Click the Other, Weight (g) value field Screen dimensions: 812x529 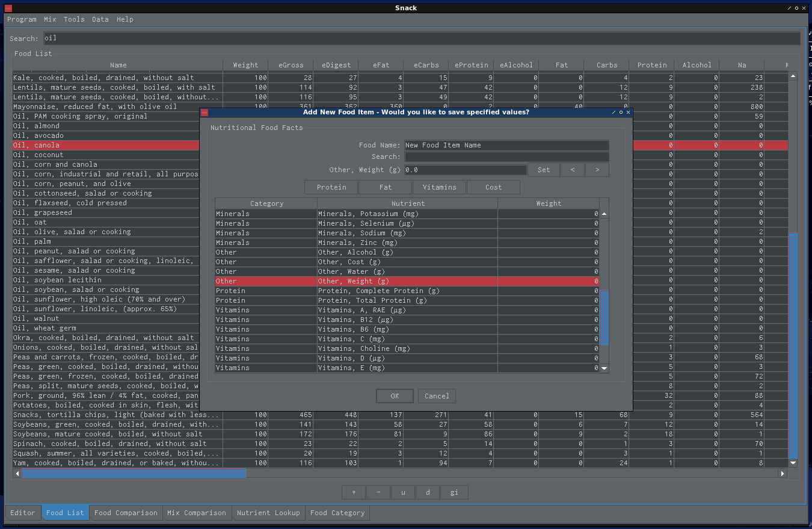(x=465, y=170)
